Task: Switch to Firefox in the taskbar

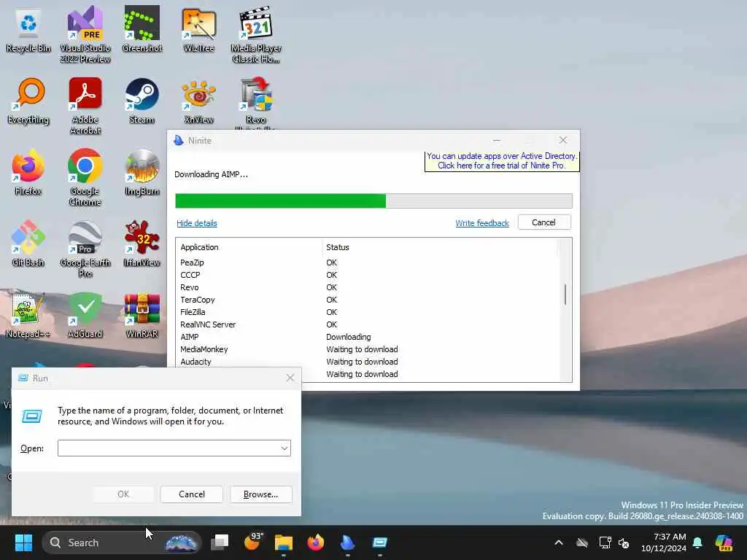Action: (315, 542)
